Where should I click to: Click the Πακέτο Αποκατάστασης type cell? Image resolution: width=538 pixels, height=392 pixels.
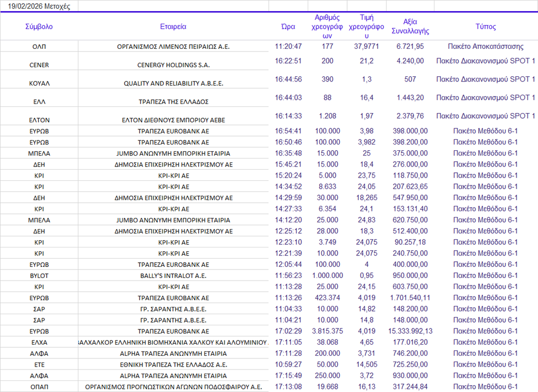point(486,46)
